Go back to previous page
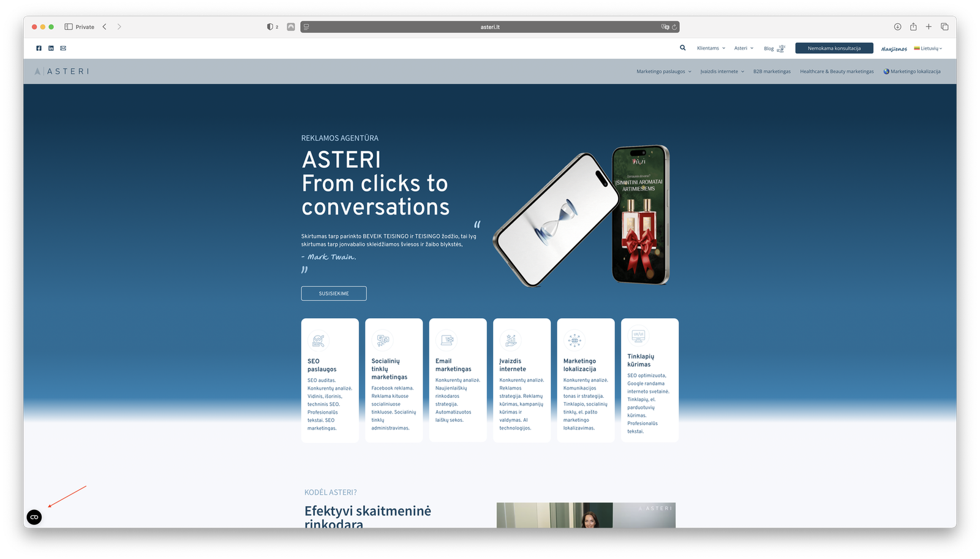 105,27
